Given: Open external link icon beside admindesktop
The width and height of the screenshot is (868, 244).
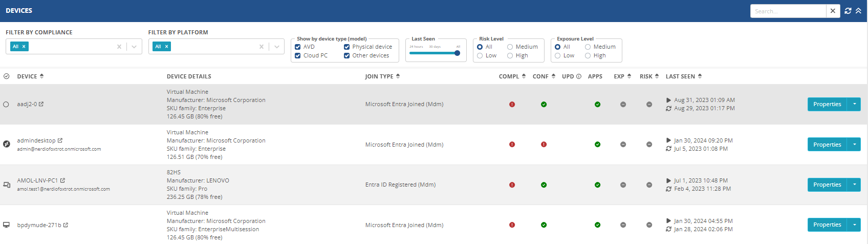Looking at the screenshot, I should coord(60,140).
